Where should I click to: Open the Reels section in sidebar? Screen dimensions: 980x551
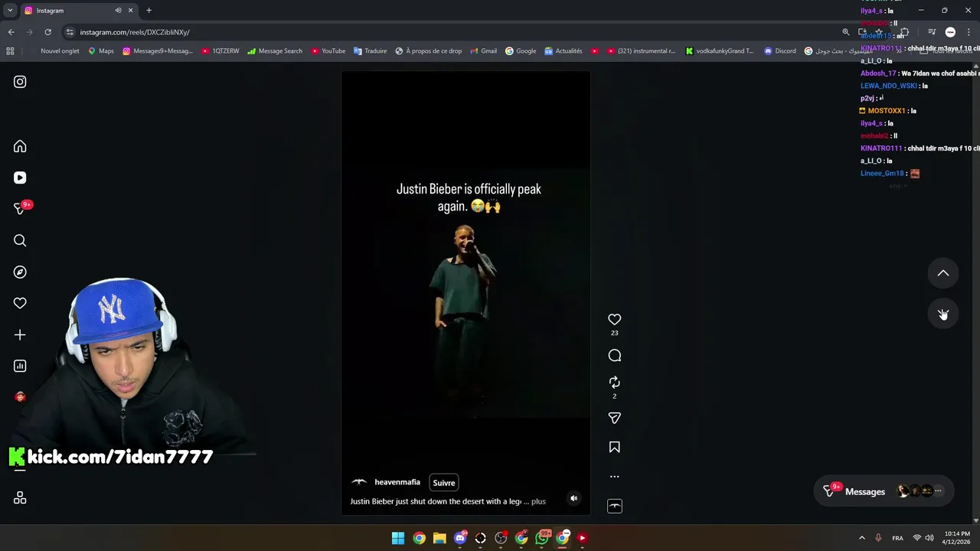tap(20, 178)
